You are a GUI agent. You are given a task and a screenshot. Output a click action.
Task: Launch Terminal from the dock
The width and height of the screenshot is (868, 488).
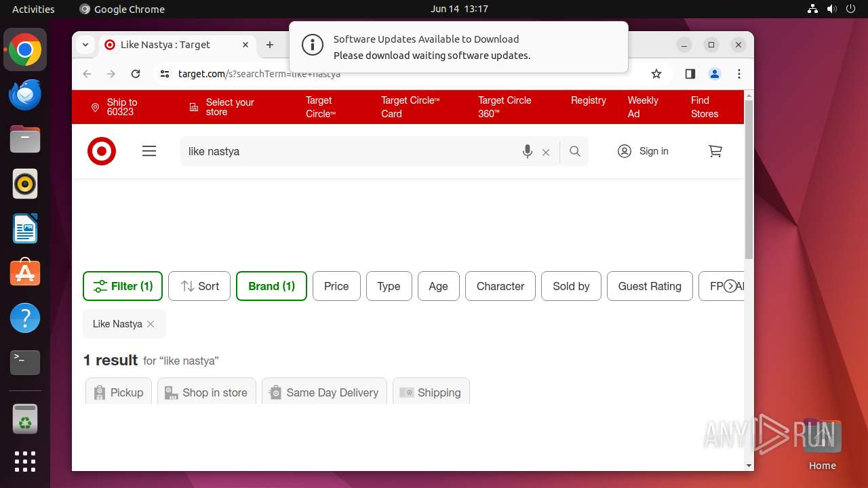pos(25,363)
